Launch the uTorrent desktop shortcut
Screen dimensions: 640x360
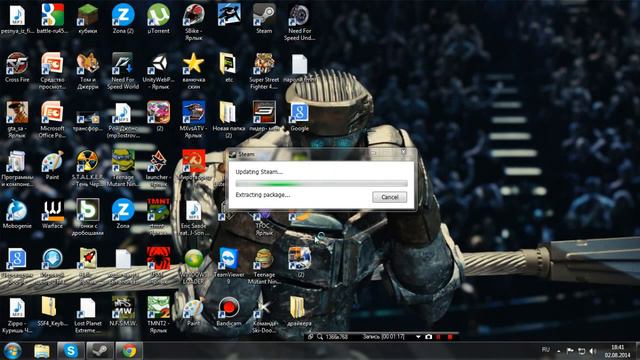(x=158, y=19)
